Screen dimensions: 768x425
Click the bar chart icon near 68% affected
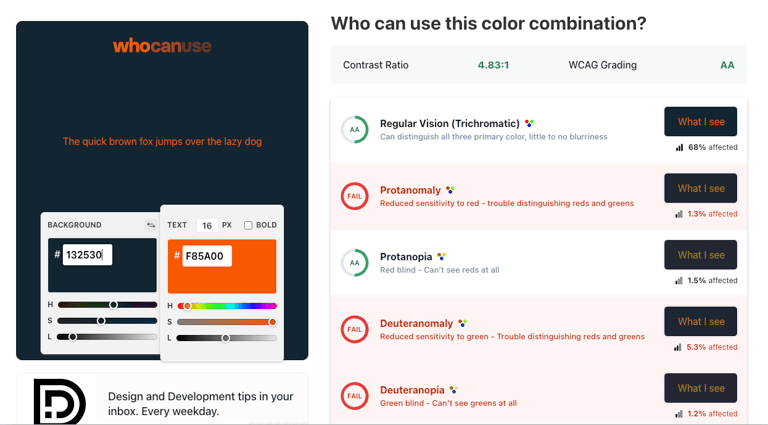pyautogui.click(x=680, y=147)
